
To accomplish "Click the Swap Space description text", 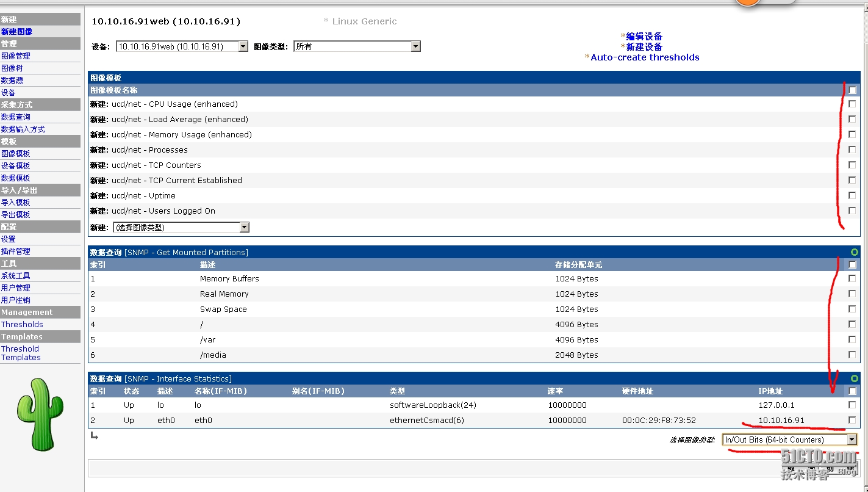I will tap(223, 309).
